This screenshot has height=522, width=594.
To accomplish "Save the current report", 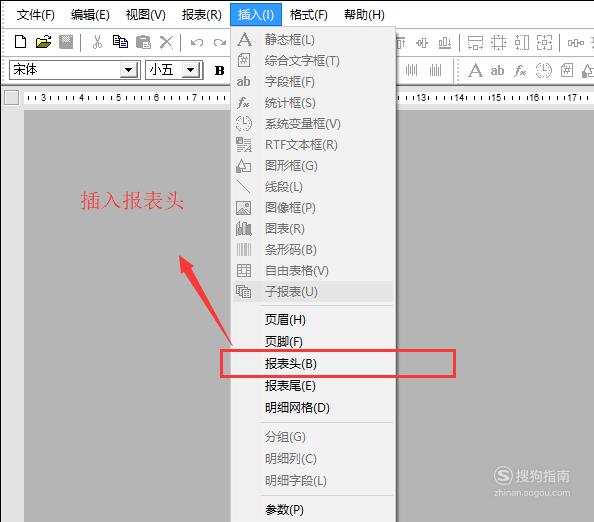I will click(x=66, y=42).
